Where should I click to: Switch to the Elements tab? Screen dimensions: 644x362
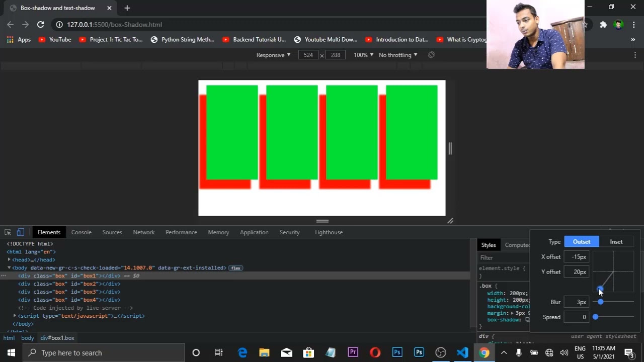(49, 232)
